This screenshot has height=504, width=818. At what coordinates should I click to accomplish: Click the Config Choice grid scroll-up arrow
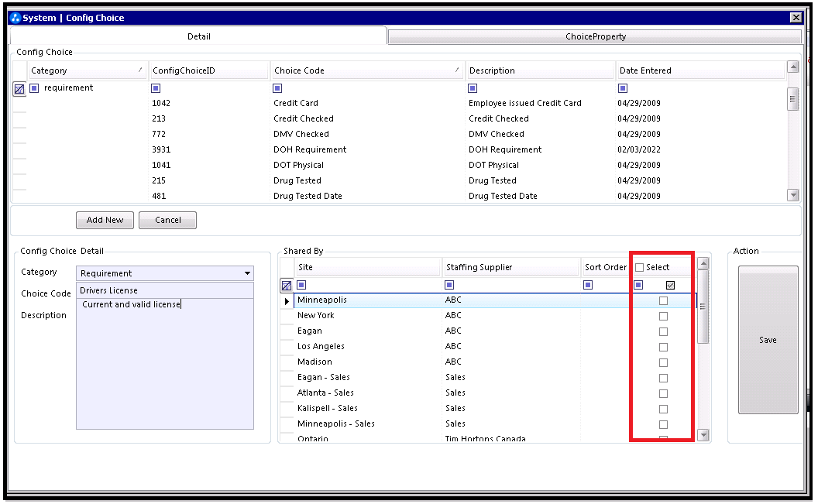click(793, 67)
